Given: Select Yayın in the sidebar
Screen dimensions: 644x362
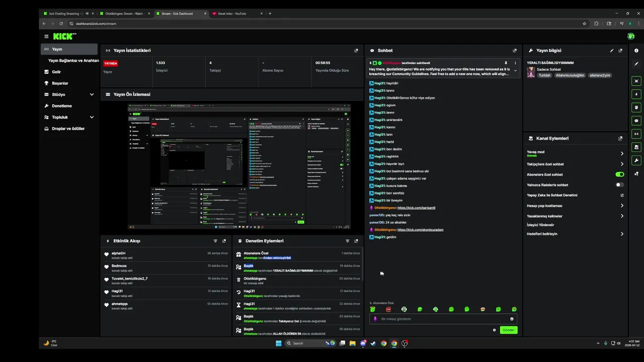Looking at the screenshot, I should click(69, 49).
